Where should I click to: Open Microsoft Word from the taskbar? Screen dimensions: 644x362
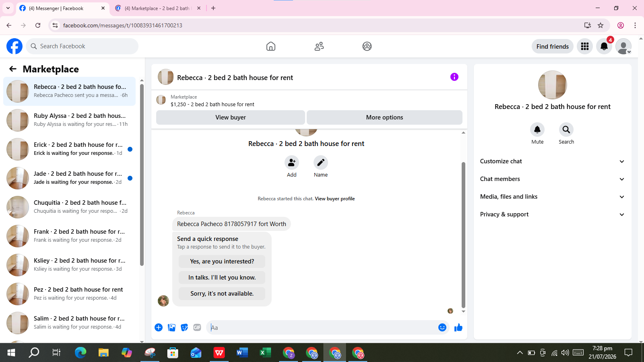pos(242,353)
